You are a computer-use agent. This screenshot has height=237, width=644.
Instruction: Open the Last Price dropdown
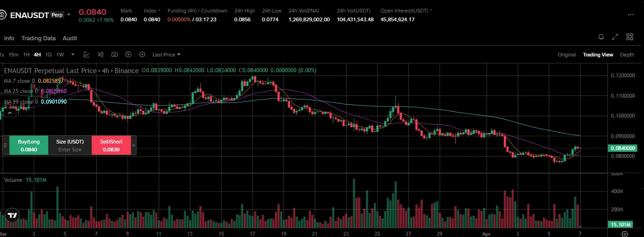(167, 55)
